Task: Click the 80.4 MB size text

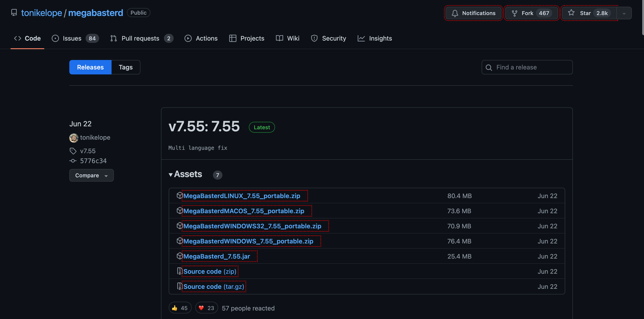Action: [459, 196]
